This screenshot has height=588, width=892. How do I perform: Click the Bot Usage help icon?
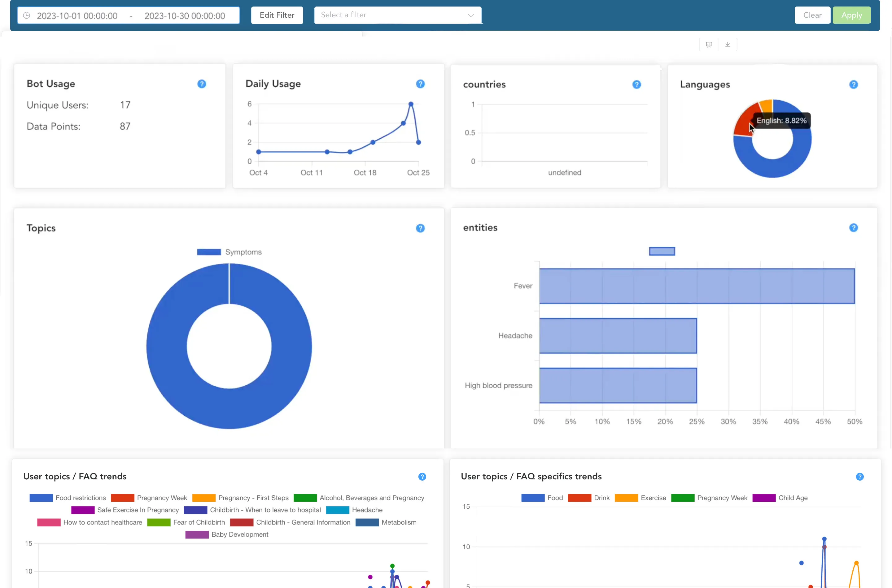click(202, 84)
